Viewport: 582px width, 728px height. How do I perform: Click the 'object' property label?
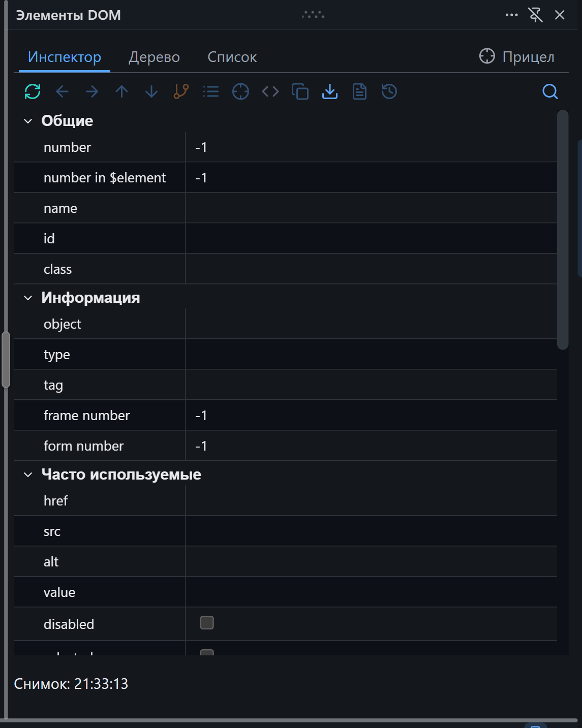click(x=63, y=325)
